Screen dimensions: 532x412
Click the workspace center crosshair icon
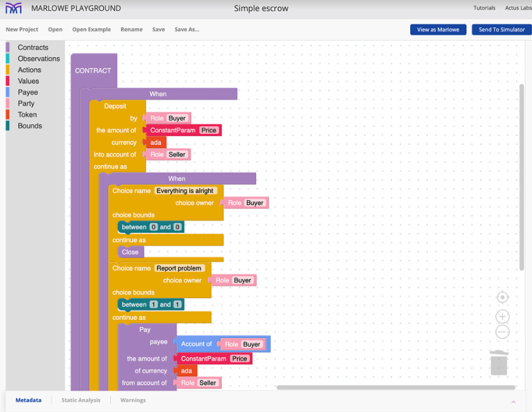point(502,297)
